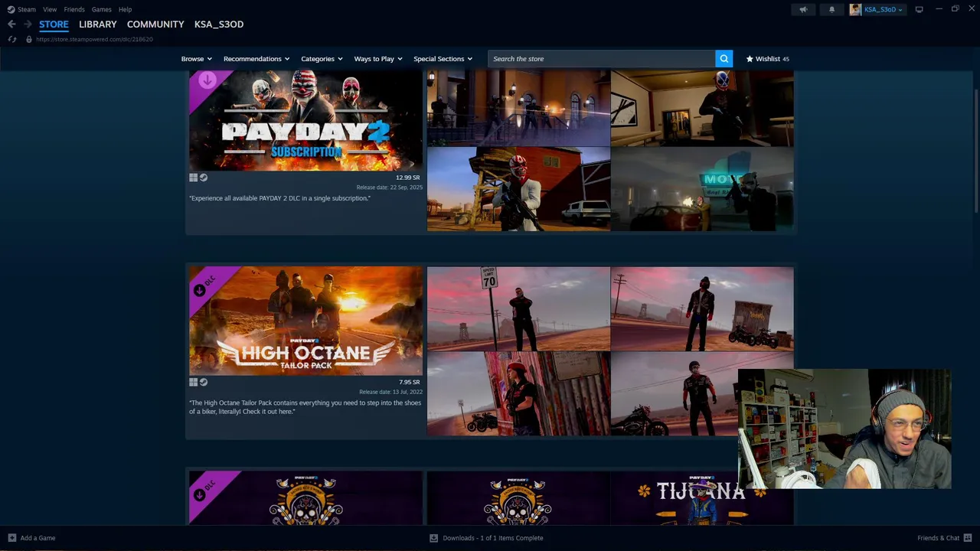980x551 pixels.
Task: Go forward with the right arrow button
Action: click(28, 24)
